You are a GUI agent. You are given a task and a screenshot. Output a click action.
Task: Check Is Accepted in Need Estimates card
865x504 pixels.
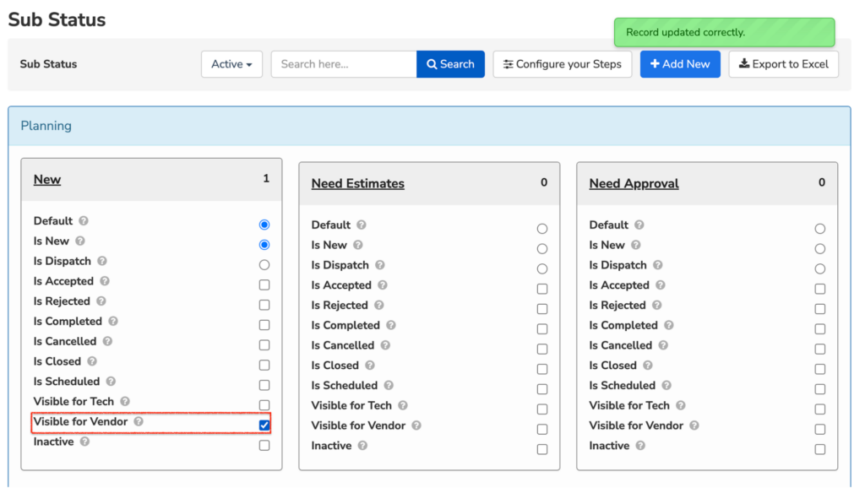(x=542, y=289)
